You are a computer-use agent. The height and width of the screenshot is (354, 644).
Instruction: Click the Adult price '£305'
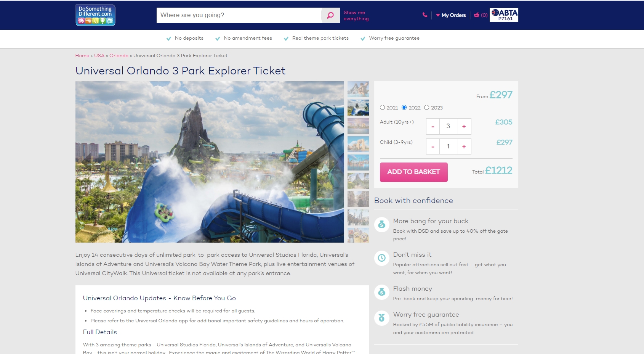pos(504,122)
